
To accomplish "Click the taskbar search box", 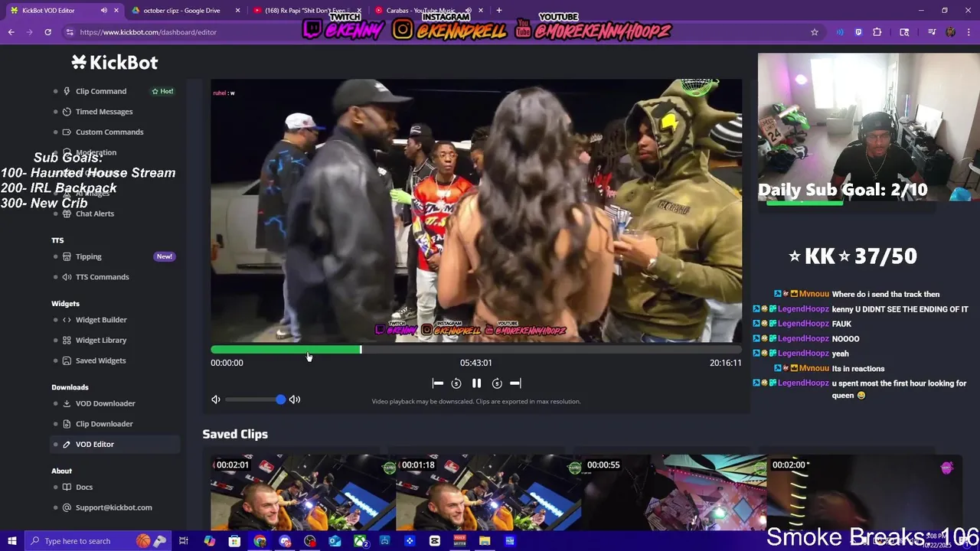I will [96, 541].
